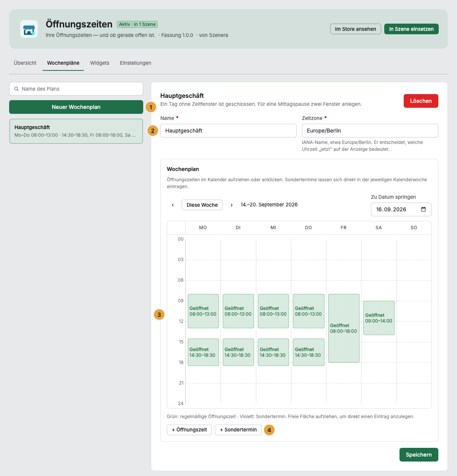457x476 pixels.
Task: Click the Öffnungszeiten storefront app icon
Action: point(29,29)
